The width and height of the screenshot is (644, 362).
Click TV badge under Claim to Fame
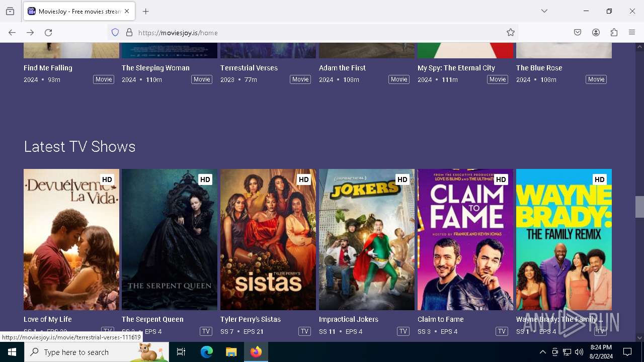point(502,331)
